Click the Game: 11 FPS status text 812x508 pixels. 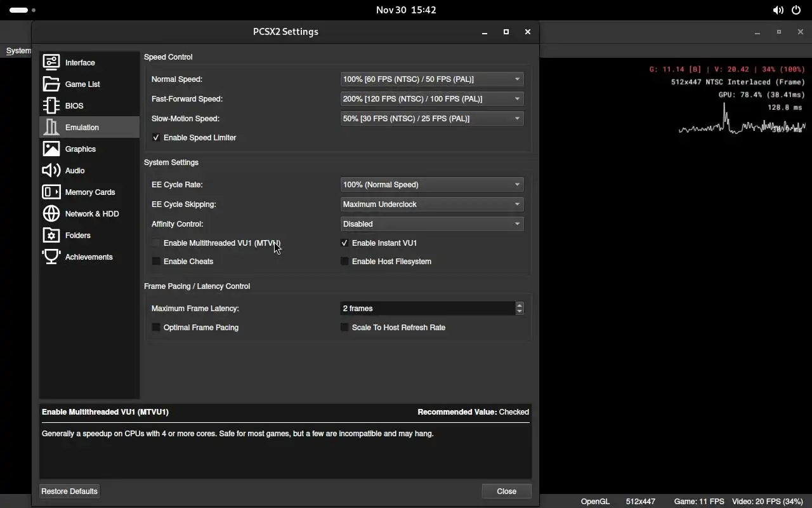point(699,501)
